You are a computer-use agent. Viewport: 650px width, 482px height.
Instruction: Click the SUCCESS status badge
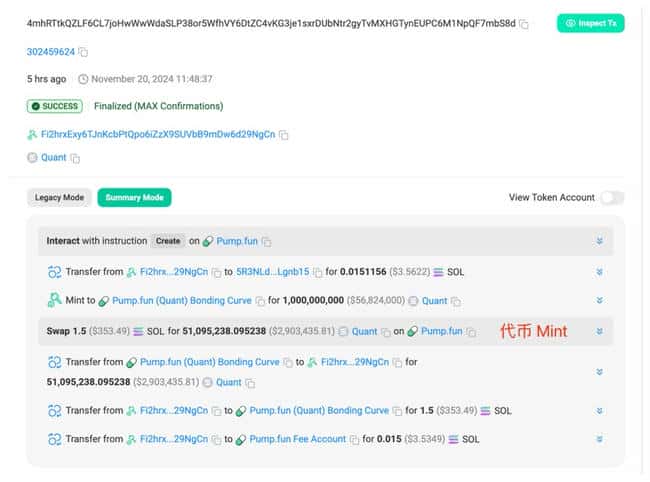pyautogui.click(x=55, y=106)
